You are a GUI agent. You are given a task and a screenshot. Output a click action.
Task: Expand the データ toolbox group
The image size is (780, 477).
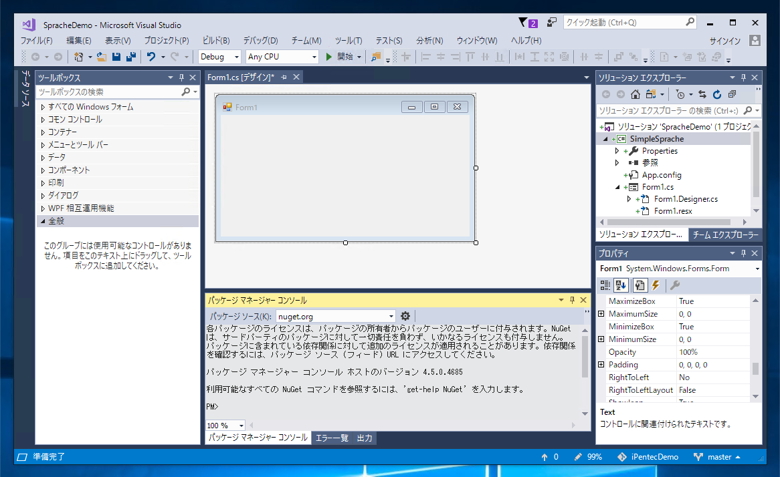pyautogui.click(x=43, y=157)
